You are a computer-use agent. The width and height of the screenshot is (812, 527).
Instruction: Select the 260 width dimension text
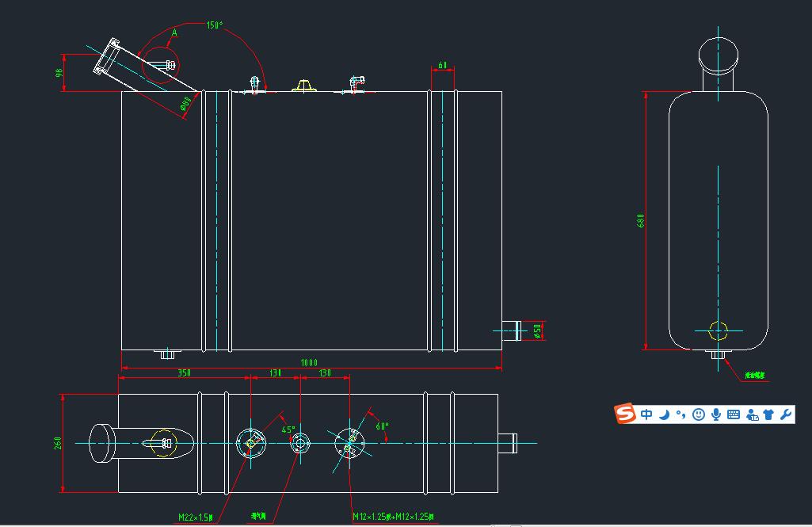(x=58, y=443)
